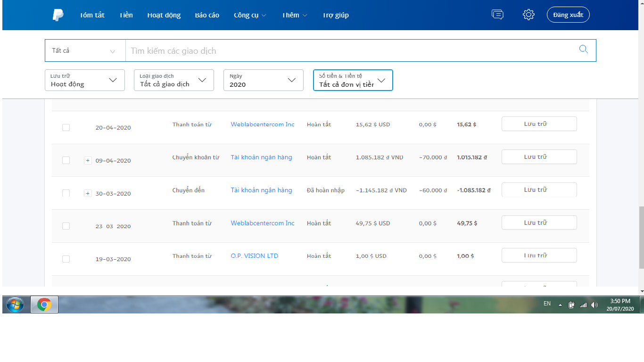Image resolution: width=644 pixels, height=362 pixels.
Task: Click the date 19-03-2020
Action: (x=113, y=259)
